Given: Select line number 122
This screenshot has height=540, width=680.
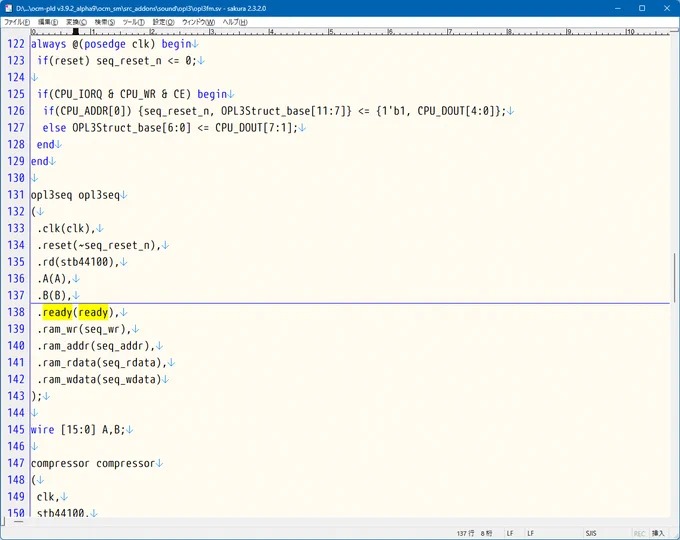Looking at the screenshot, I should click(16, 44).
